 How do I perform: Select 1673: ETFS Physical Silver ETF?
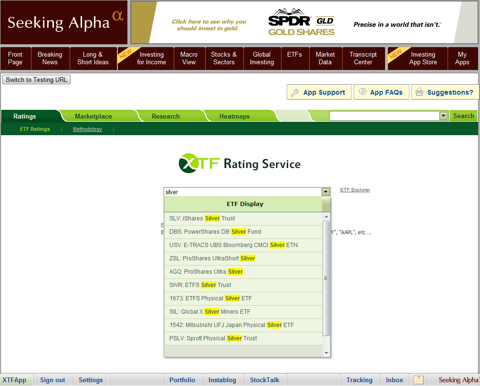pyautogui.click(x=243, y=299)
